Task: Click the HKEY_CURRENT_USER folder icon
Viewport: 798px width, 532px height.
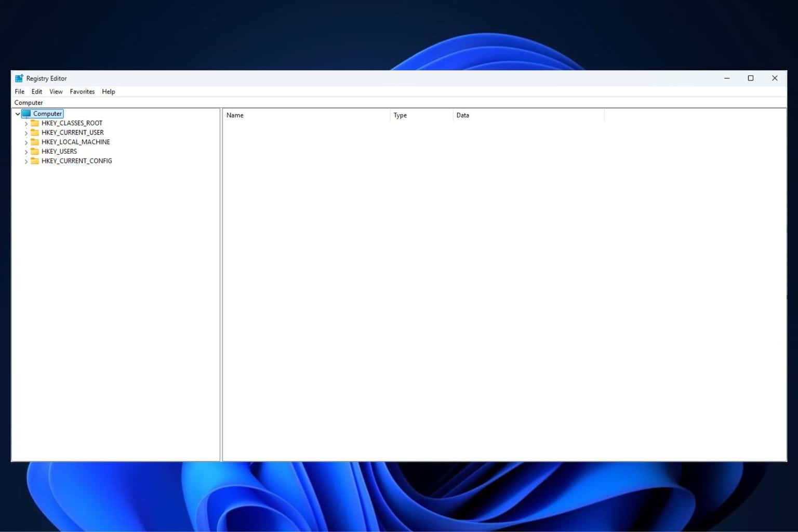Action: point(35,132)
